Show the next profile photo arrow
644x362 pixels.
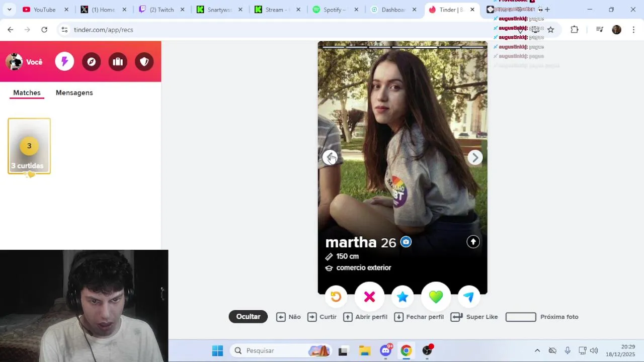pos(475,158)
